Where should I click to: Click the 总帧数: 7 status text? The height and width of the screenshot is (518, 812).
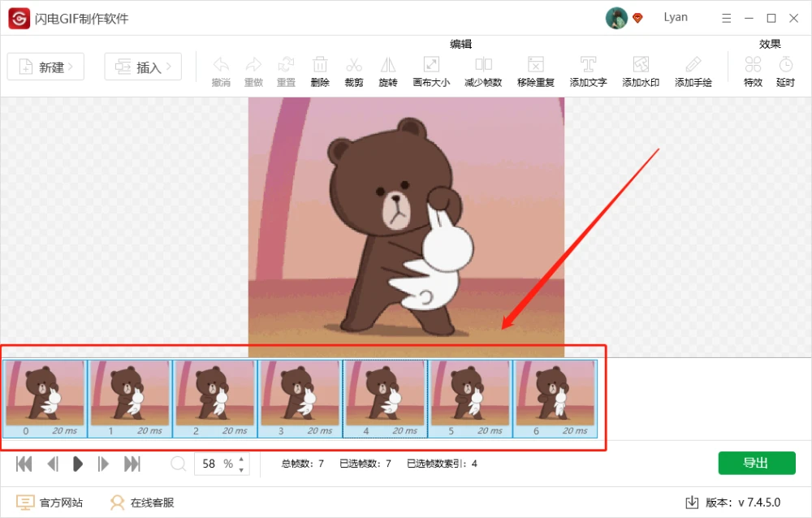coord(302,464)
